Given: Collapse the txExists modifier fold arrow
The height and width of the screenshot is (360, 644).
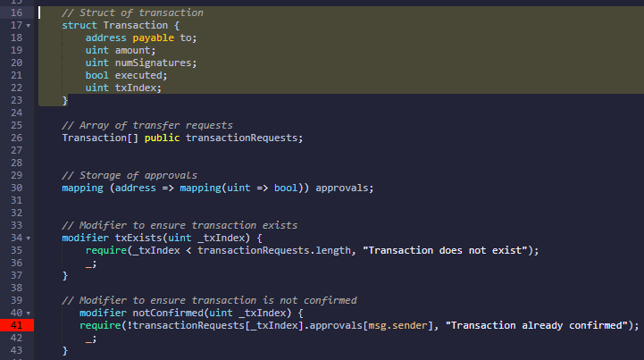Looking at the screenshot, I should 29,238.
